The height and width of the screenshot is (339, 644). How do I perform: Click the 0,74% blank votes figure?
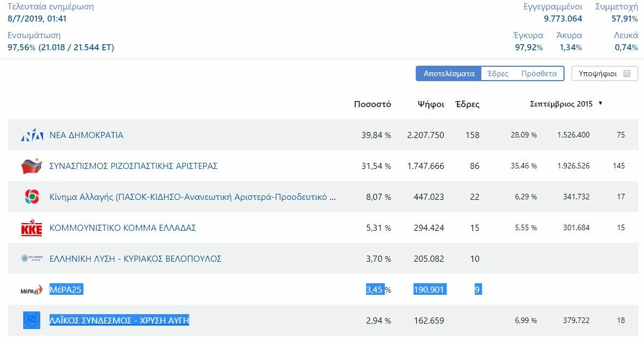click(626, 47)
